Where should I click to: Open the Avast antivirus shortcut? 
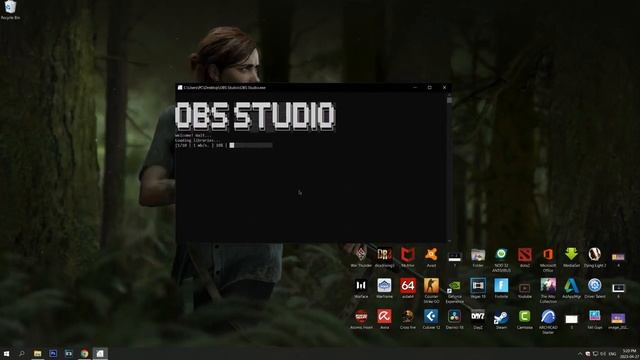coord(431,258)
